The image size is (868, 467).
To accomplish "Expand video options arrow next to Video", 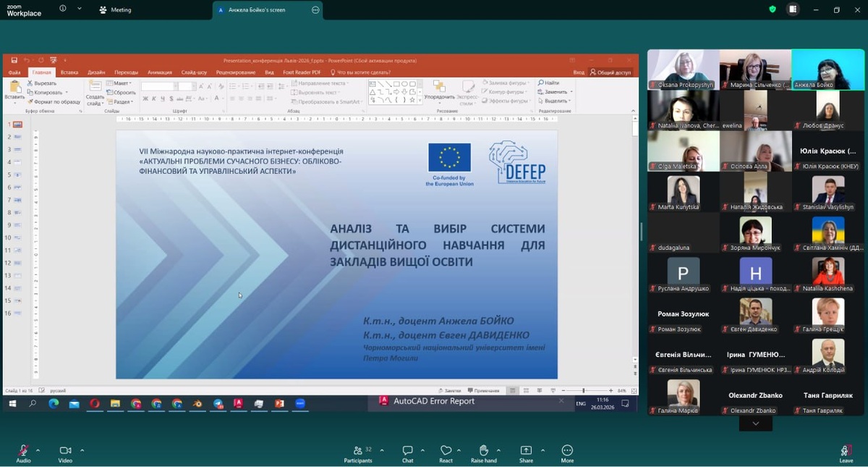I will [x=82, y=450].
